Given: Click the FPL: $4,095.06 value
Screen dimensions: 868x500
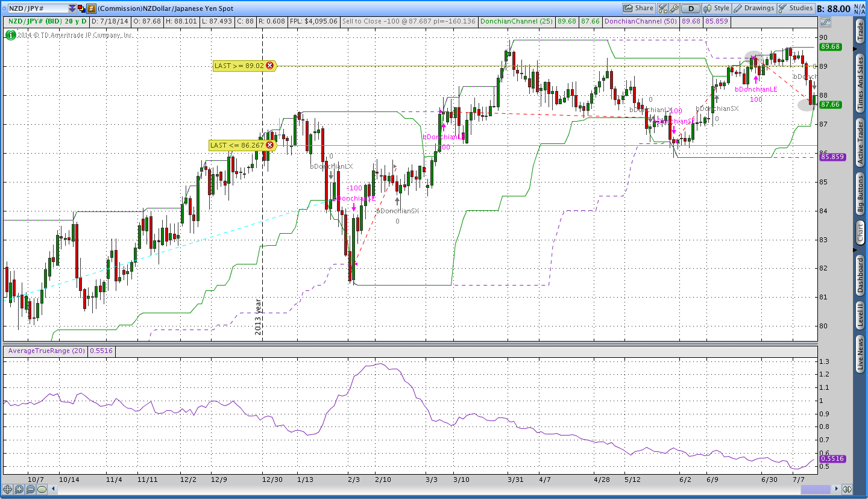Looking at the screenshot, I should [315, 22].
